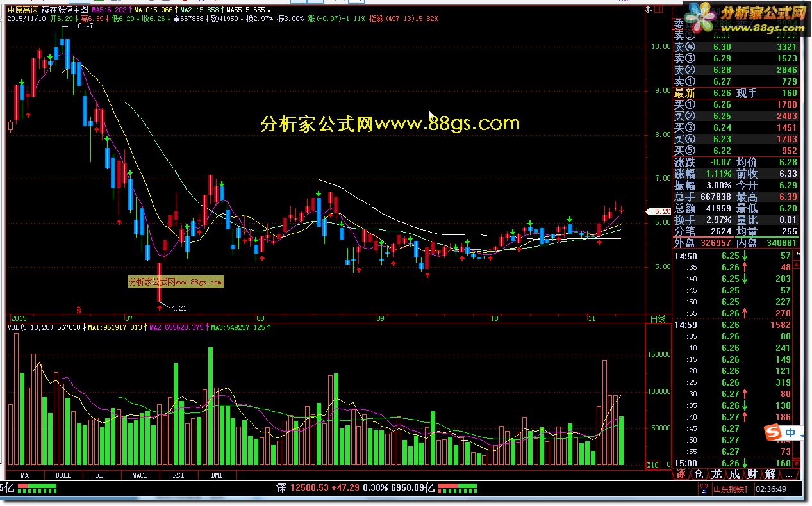Click the 卖② ask row price 6.28
The height and width of the screenshot is (506, 812).
[x=722, y=70]
